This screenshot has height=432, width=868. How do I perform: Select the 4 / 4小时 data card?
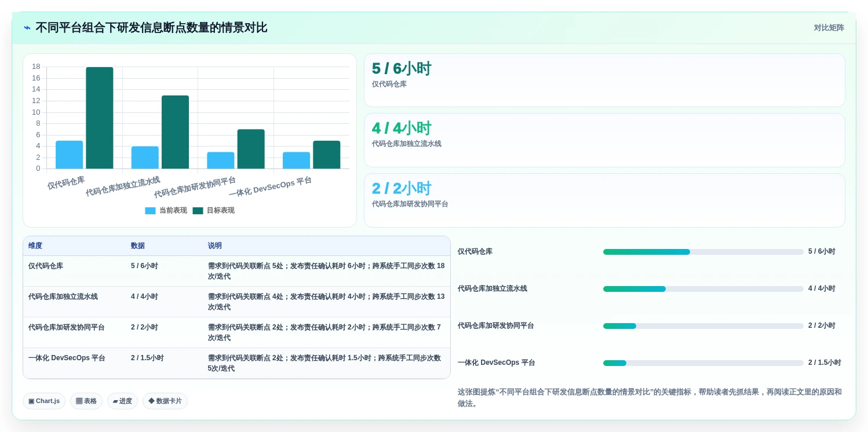pyautogui.click(x=604, y=140)
